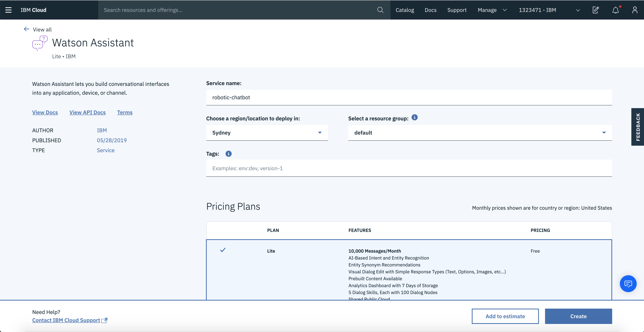Open the View API Docs link
644x332 pixels.
point(87,112)
